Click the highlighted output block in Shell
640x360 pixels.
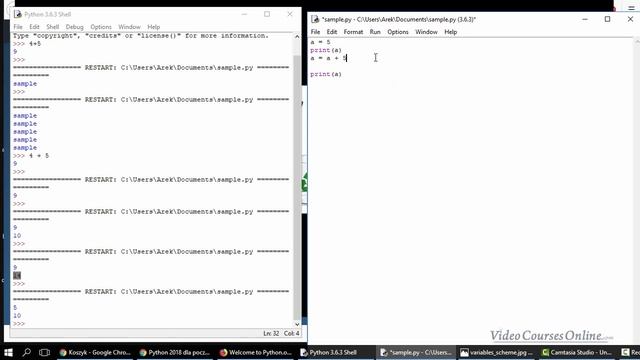tap(17, 276)
